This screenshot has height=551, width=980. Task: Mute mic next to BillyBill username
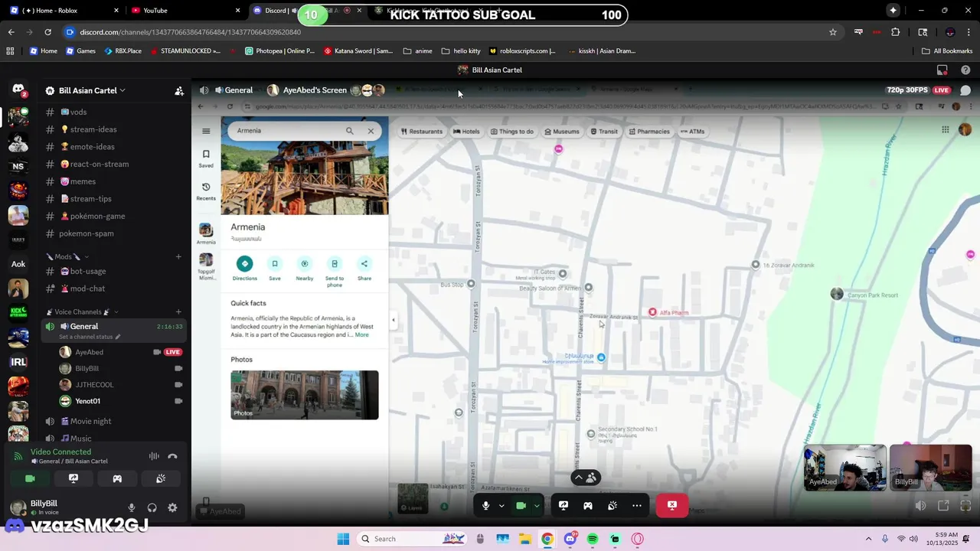(x=132, y=507)
